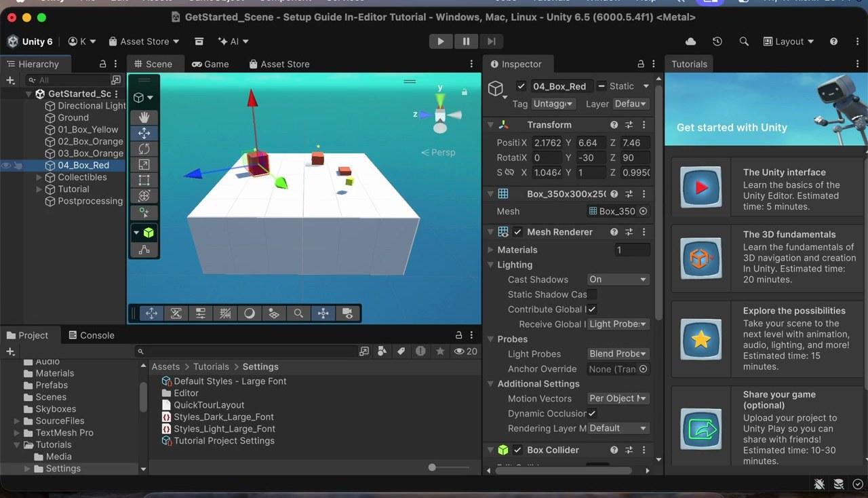Open the Layout dropdown
The height and width of the screenshot is (498, 868).
coord(789,41)
